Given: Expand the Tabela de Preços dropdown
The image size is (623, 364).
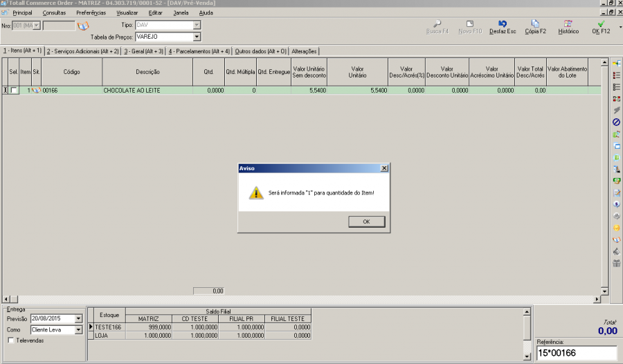Looking at the screenshot, I should [197, 37].
